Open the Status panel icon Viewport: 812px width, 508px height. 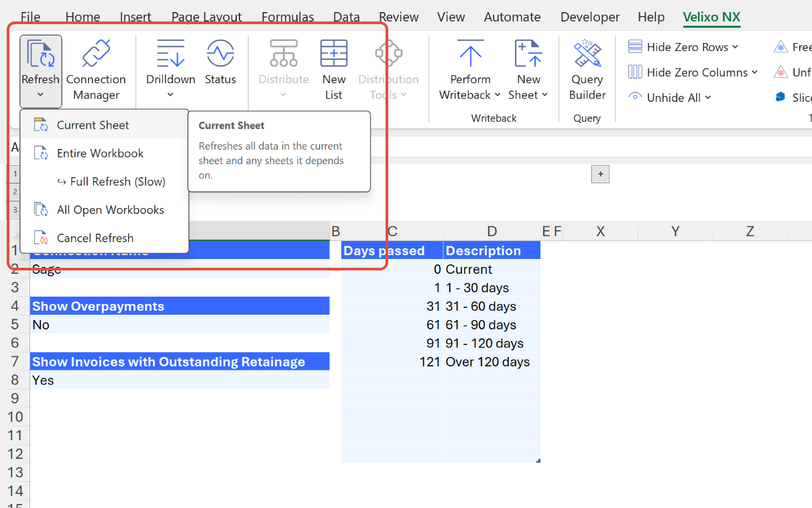click(x=220, y=54)
